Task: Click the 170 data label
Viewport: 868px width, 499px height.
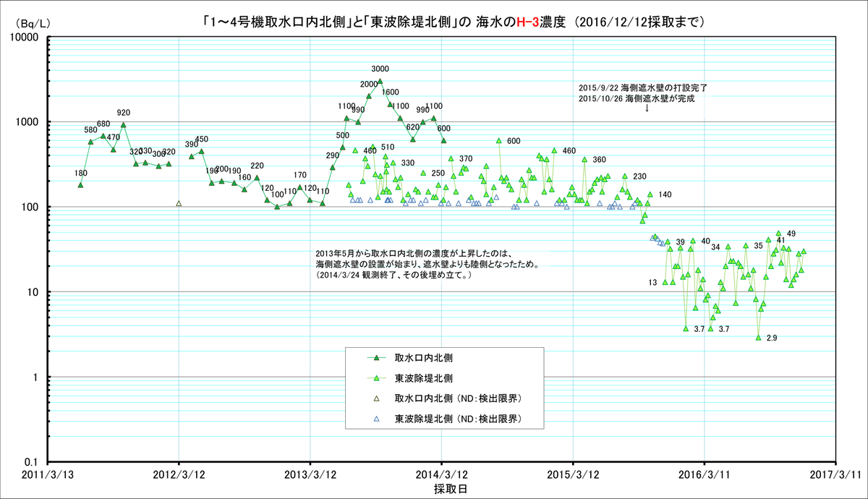Action: [300, 176]
